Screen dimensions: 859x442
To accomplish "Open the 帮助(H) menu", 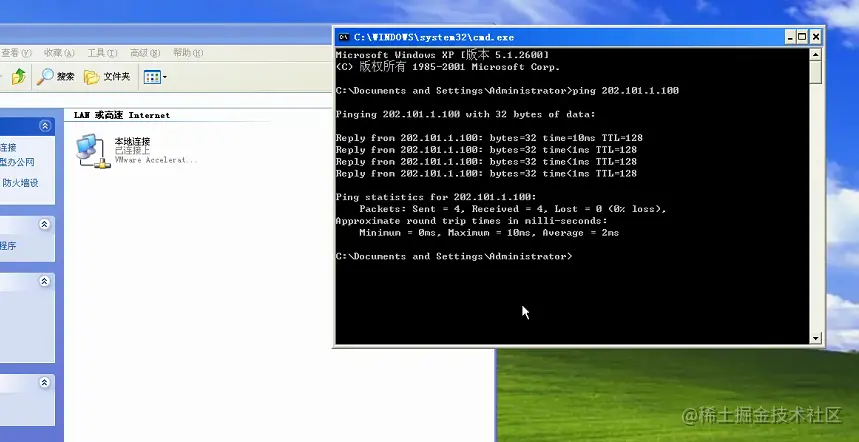I will point(187,53).
